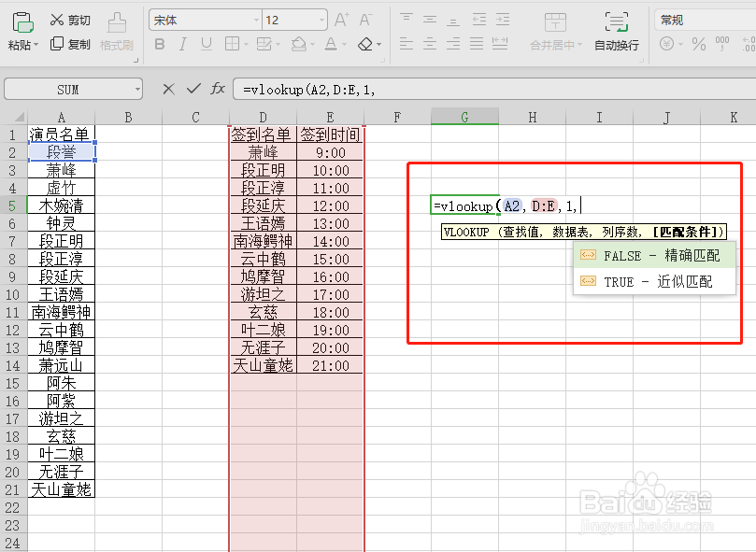Click the cell with time 9:00

(x=330, y=152)
